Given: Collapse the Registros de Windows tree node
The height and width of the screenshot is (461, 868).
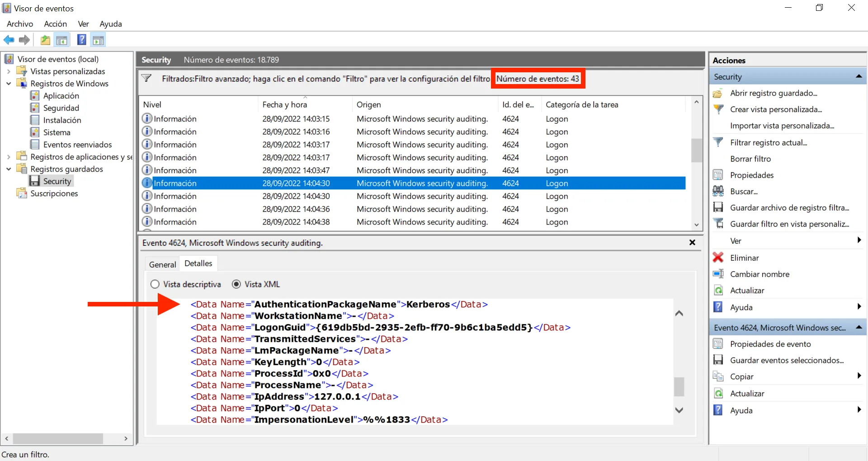Looking at the screenshot, I should coord(9,84).
